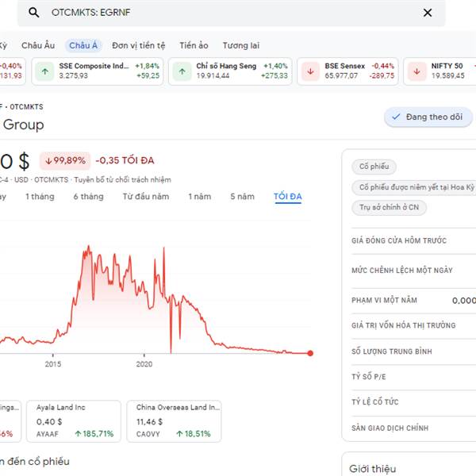Clear the search with the X icon
The image size is (476, 476).
click(428, 13)
